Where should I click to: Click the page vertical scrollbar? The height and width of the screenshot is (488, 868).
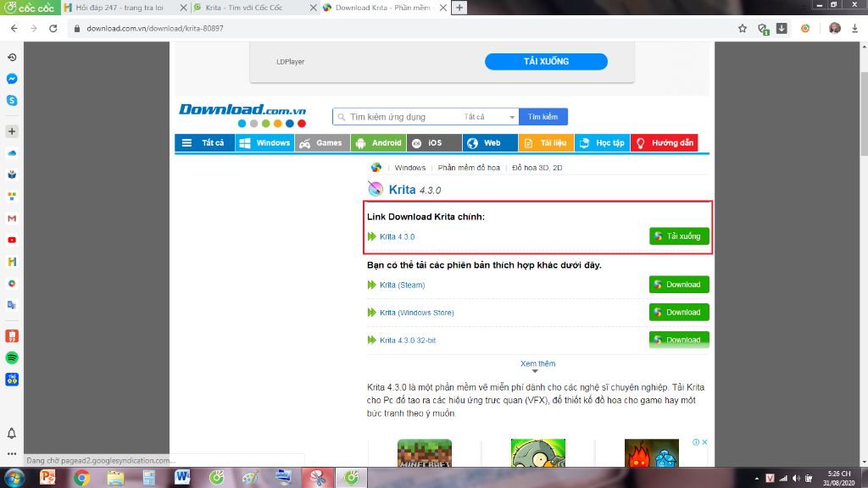(864, 114)
